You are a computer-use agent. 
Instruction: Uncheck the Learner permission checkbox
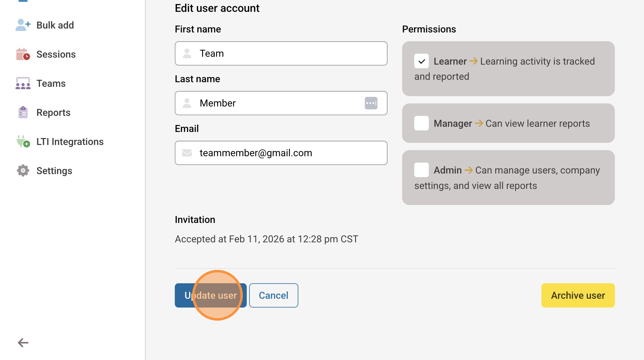(x=421, y=61)
